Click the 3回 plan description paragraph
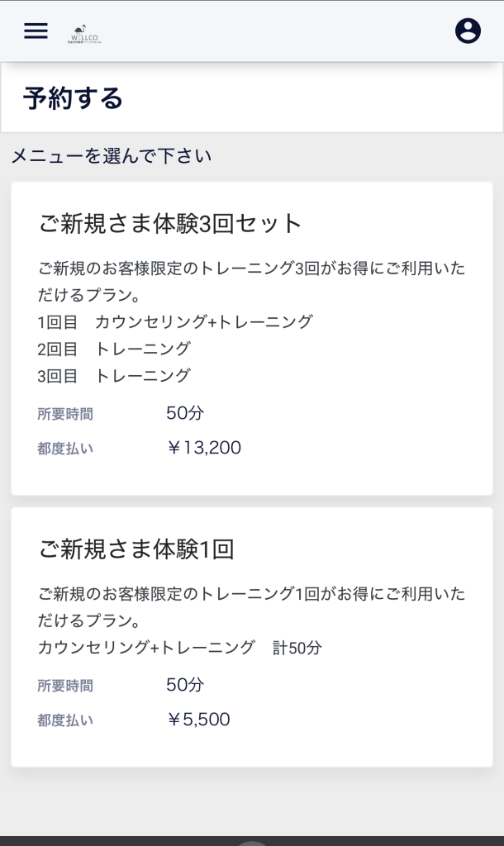Viewport: 504px width, 846px height. (251, 282)
